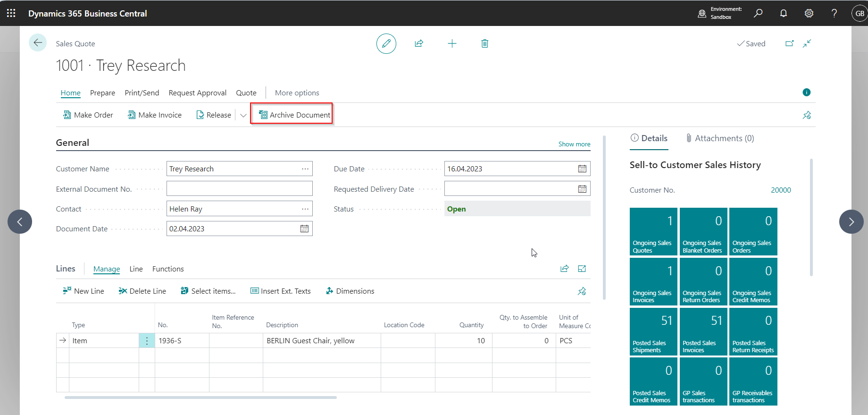Click More options
868x415 pixels.
(x=297, y=93)
